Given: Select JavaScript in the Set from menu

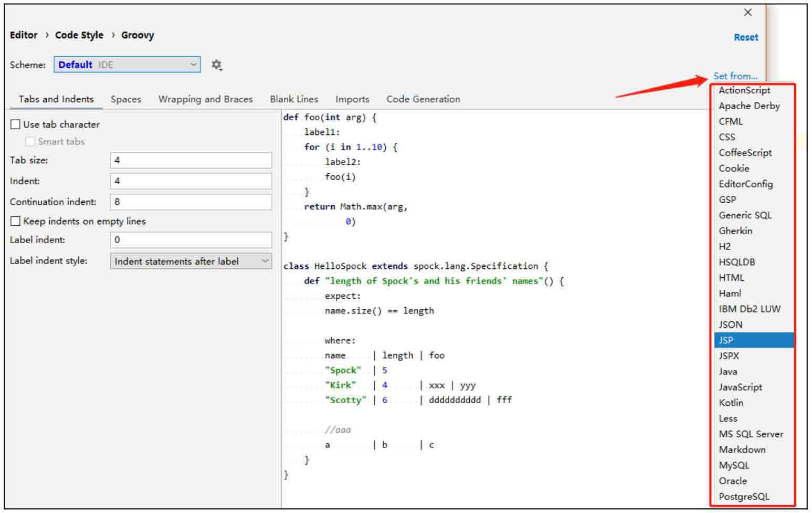Looking at the screenshot, I should click(740, 387).
